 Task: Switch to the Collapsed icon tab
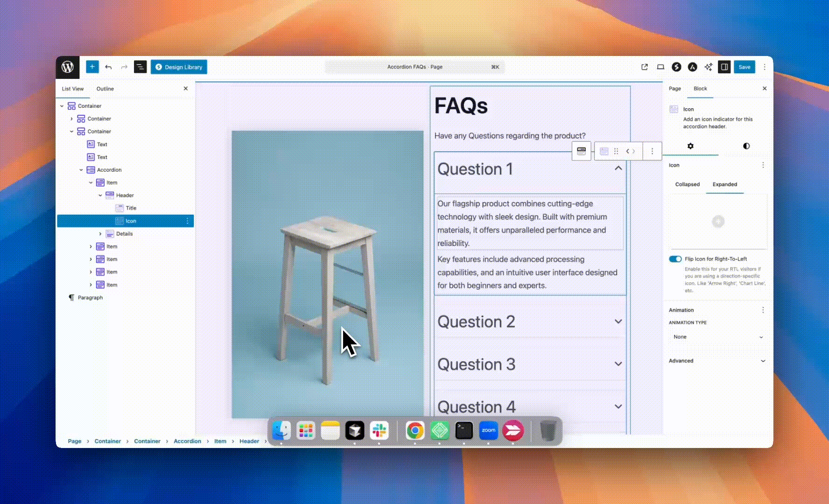coord(687,184)
